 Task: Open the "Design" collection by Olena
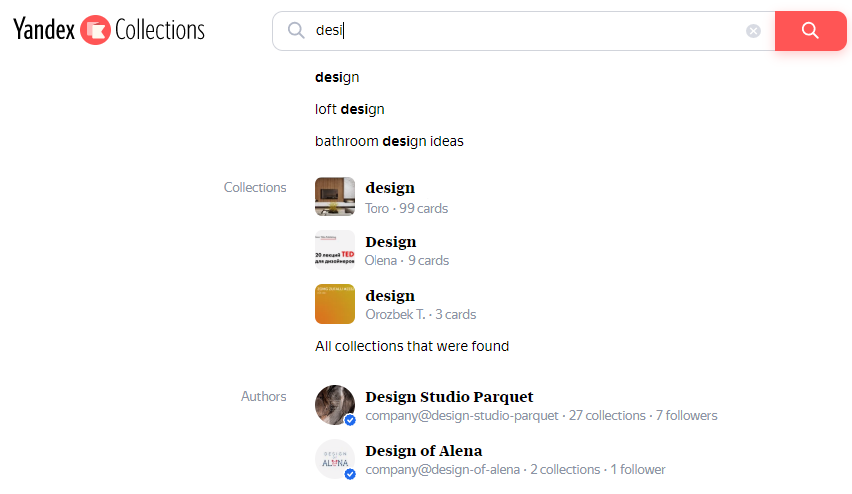click(391, 242)
